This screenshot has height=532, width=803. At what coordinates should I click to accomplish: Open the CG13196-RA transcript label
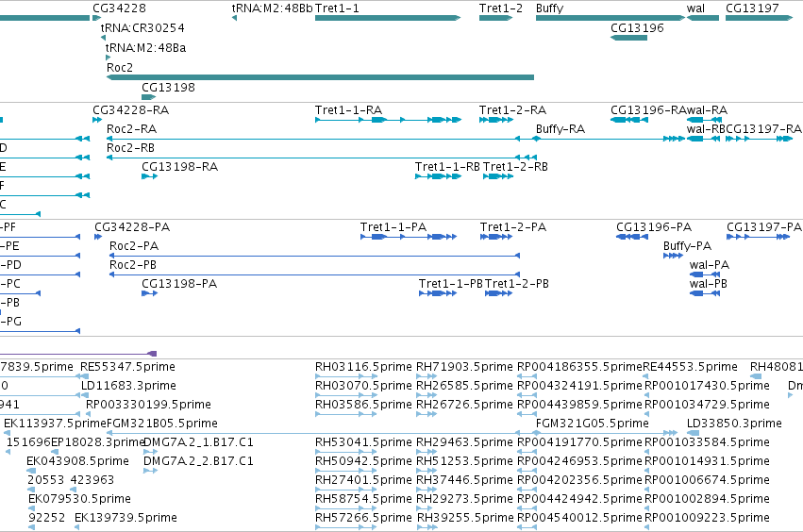point(648,110)
